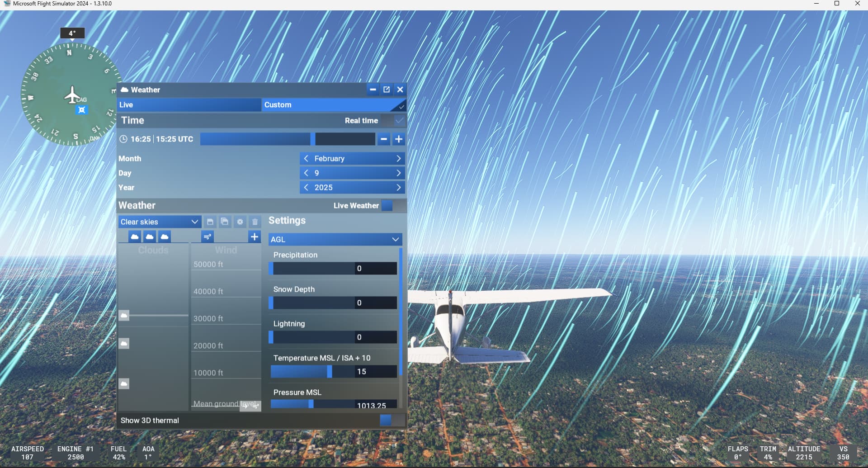The height and width of the screenshot is (468, 868).
Task: Maximize the Flight Simulator window
Action: point(837,4)
